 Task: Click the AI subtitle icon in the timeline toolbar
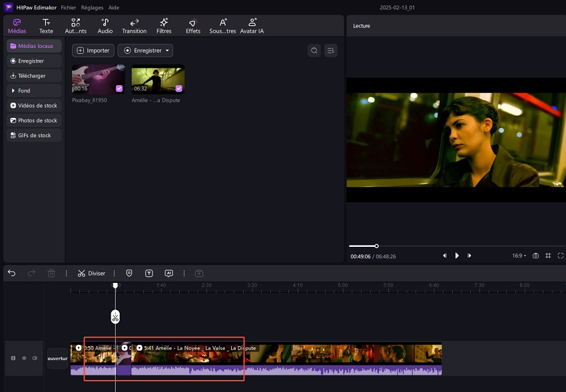169,274
